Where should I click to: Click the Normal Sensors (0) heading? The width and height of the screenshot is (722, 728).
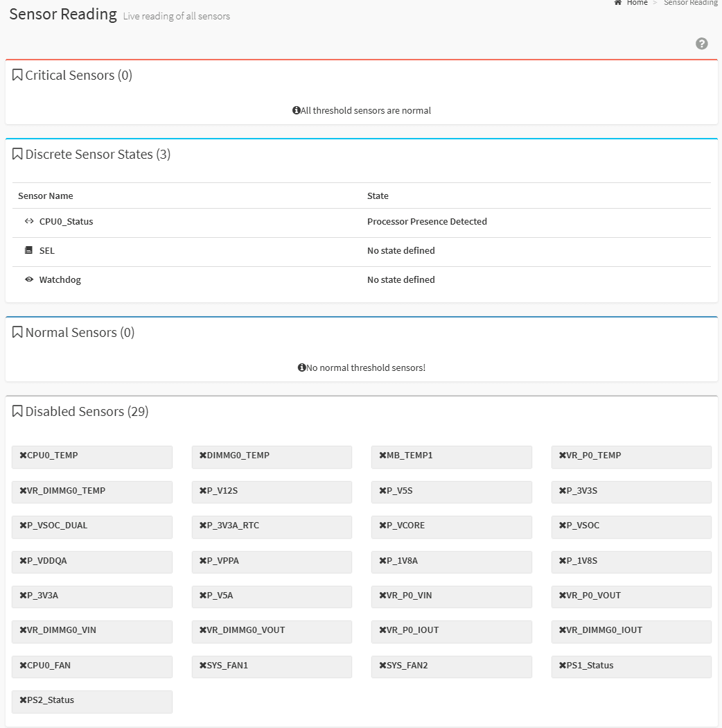80,332
